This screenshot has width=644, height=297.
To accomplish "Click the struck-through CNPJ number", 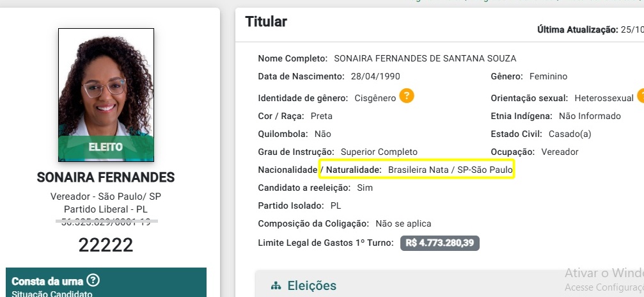I will coord(106,222).
